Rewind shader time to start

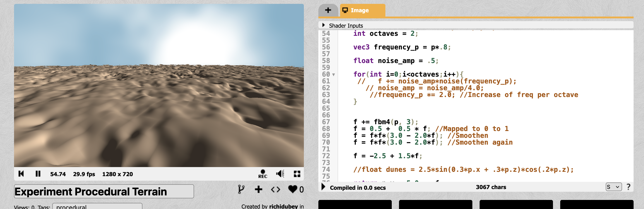pos(21,174)
